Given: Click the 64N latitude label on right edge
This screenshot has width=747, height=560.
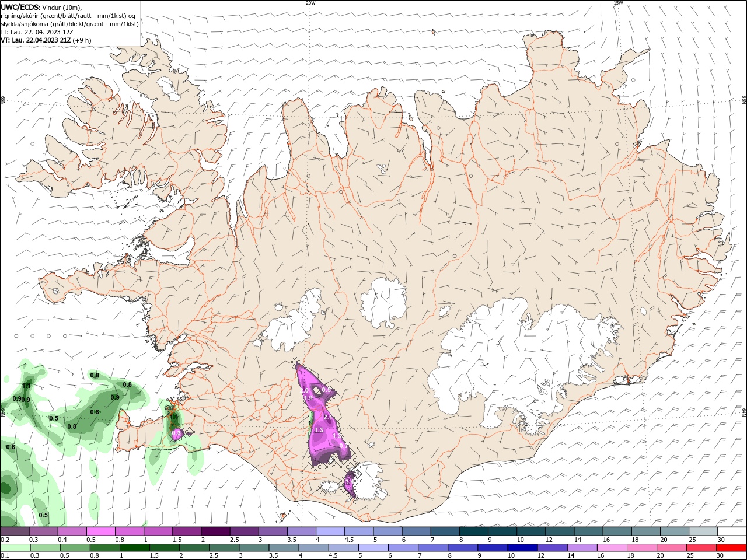Looking at the screenshot, I should point(744,411).
